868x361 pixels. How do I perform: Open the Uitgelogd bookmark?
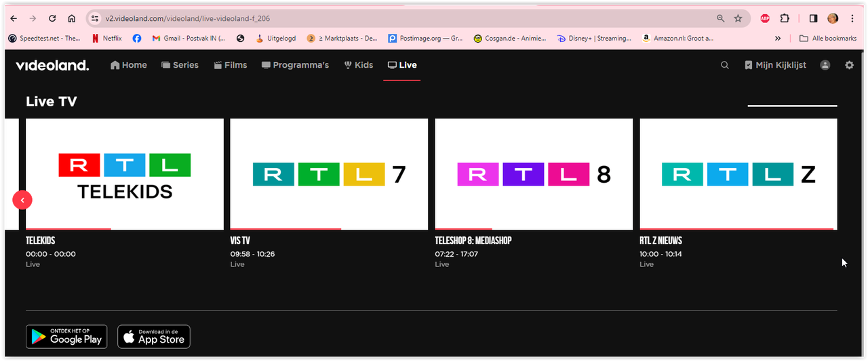pos(275,39)
